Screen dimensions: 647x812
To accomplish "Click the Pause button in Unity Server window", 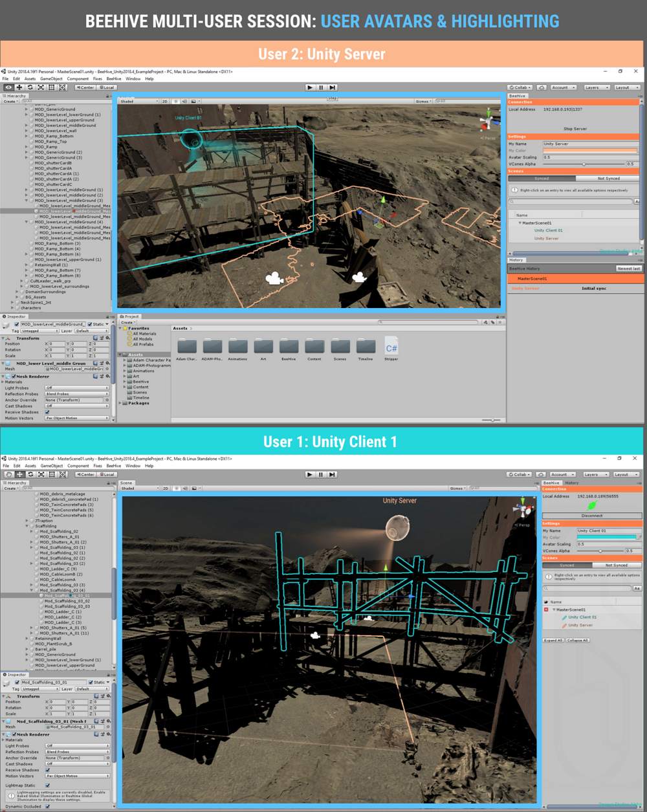I will point(321,87).
